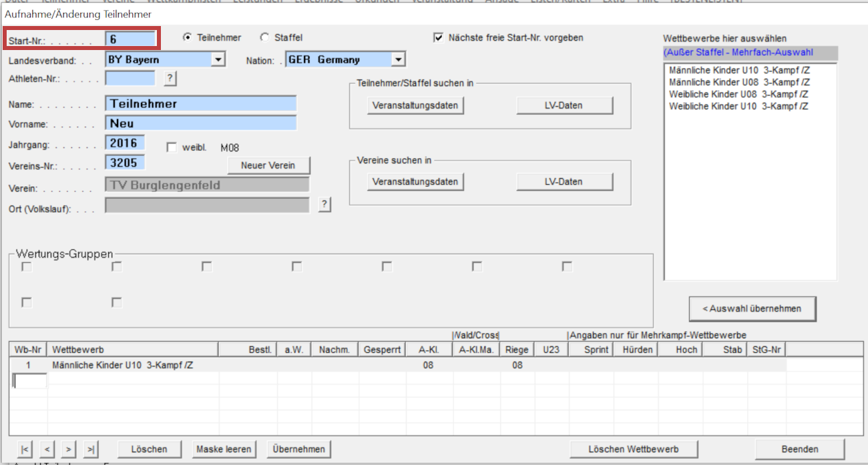Click the Vereins-Nr. field showing 3205

coord(125,162)
